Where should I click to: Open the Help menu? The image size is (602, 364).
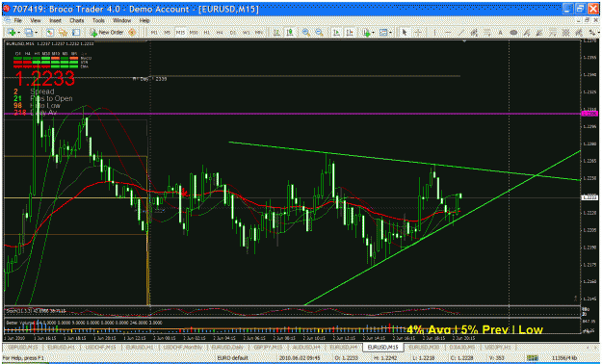click(x=144, y=20)
